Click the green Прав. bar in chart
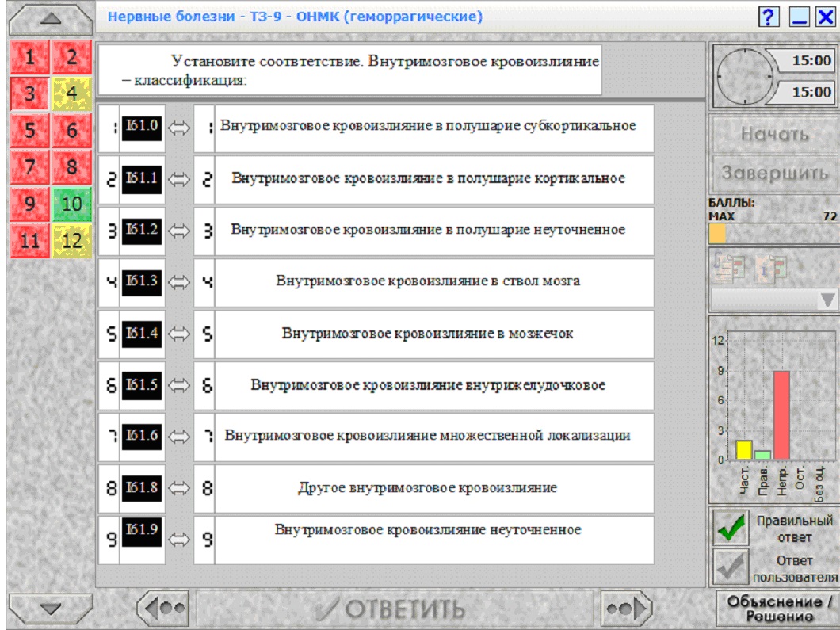Image resolution: width=840 pixels, height=630 pixels. click(x=762, y=455)
